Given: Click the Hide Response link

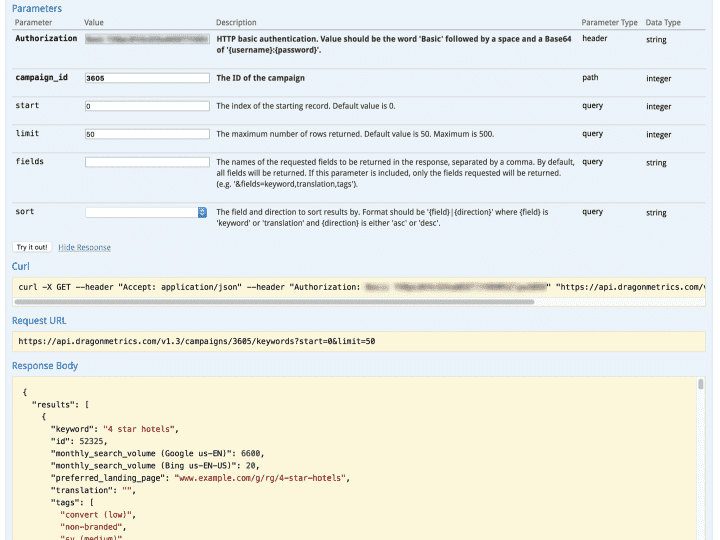Looking at the screenshot, I should point(84,247).
